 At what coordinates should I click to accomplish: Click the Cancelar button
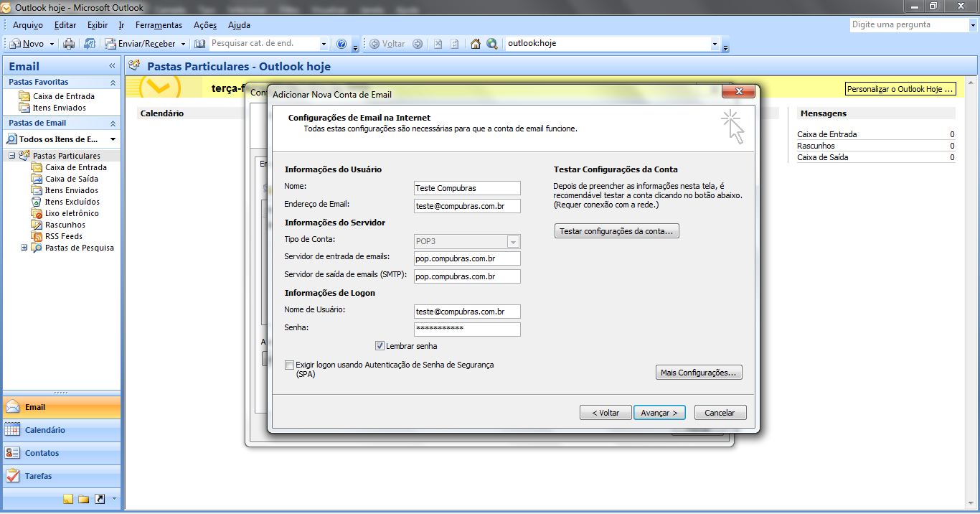(x=720, y=413)
